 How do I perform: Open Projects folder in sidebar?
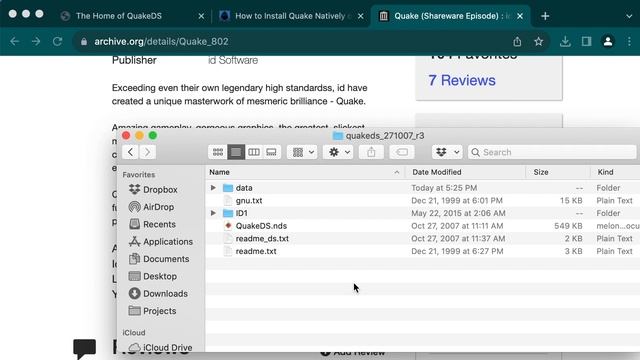pos(152,311)
